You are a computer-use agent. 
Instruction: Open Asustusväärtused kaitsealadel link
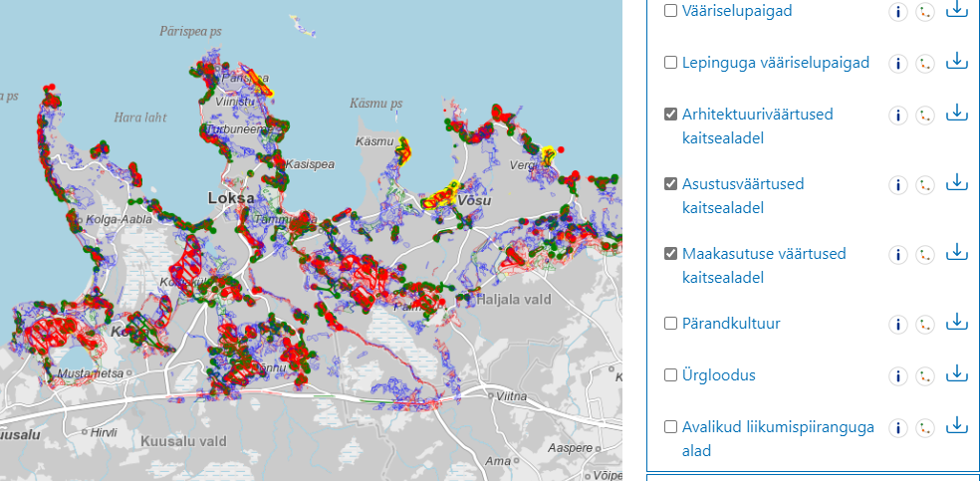tap(743, 195)
